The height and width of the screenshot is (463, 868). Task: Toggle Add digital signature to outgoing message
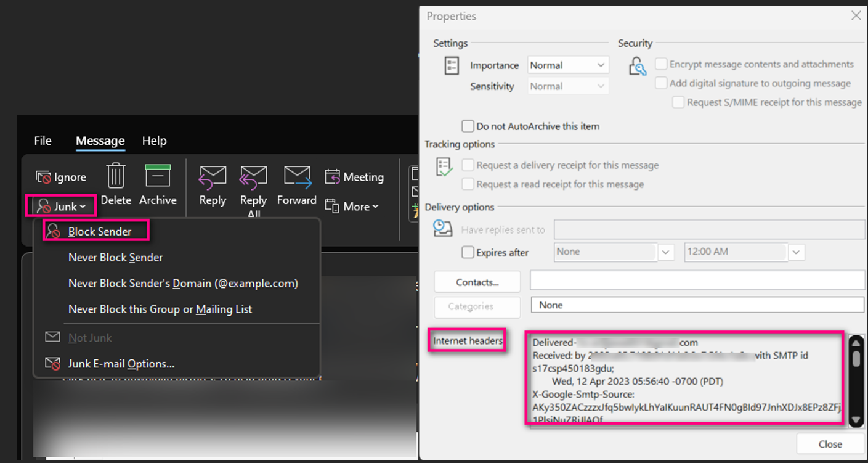coord(661,83)
